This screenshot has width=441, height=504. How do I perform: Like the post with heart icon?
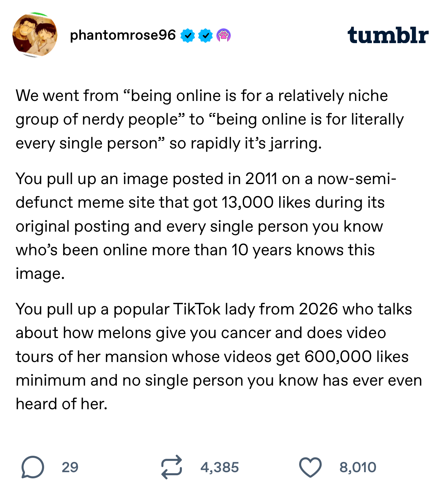click(310, 467)
